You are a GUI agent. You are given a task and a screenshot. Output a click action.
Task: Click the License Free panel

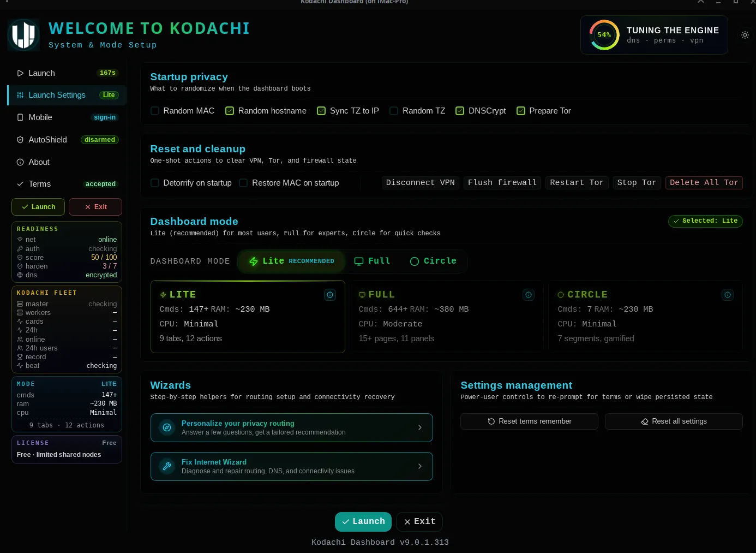pos(67,449)
